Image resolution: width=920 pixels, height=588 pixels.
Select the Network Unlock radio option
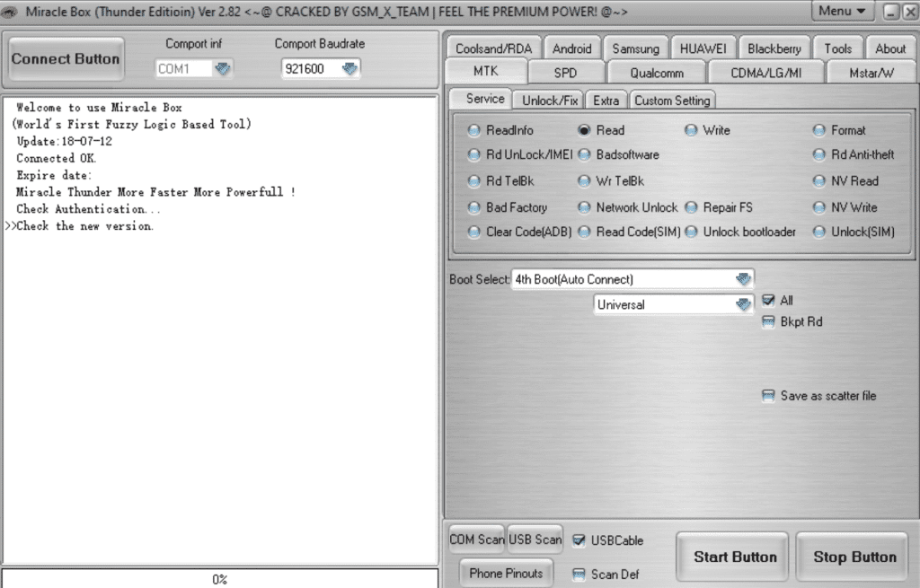tap(584, 207)
